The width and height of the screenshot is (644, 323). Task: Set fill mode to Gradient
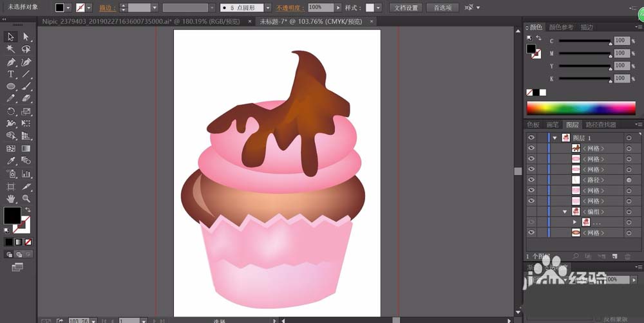(x=19, y=242)
